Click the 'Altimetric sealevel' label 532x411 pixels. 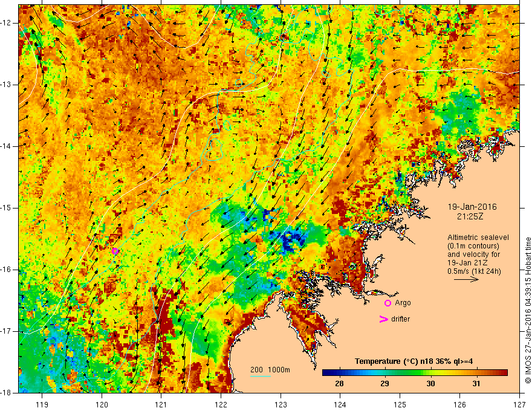(478, 238)
